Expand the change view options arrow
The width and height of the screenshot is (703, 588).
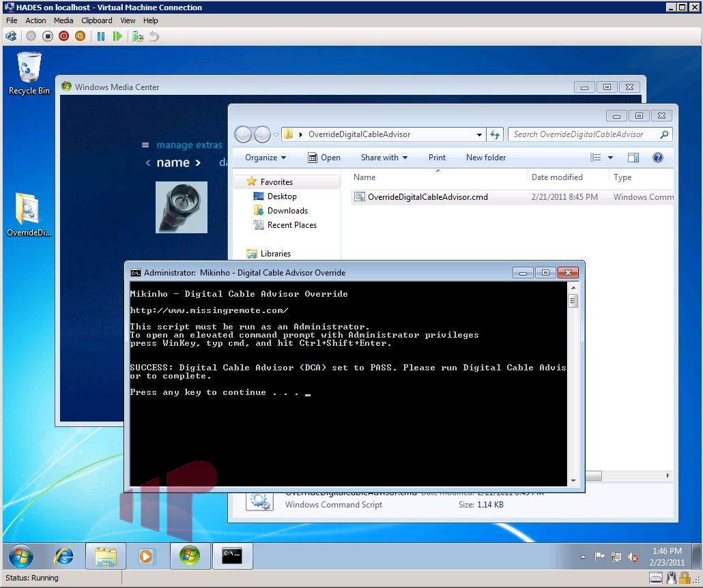point(610,158)
